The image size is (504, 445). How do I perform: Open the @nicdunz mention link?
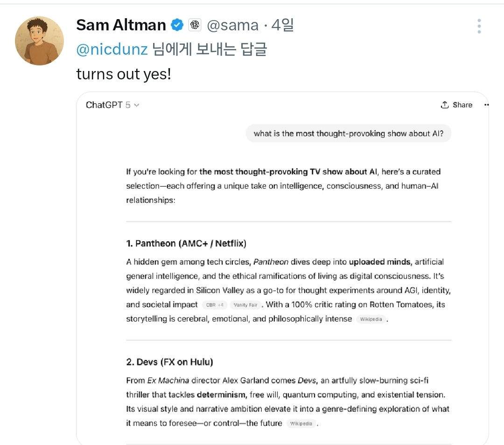coord(112,49)
